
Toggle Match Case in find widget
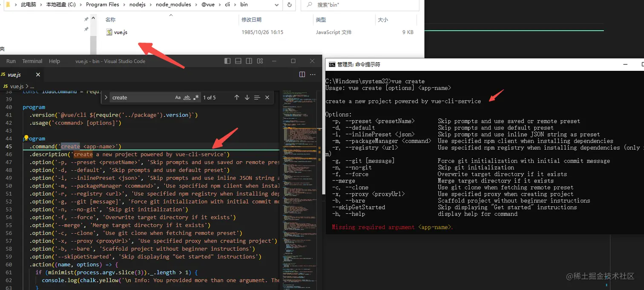tap(178, 98)
